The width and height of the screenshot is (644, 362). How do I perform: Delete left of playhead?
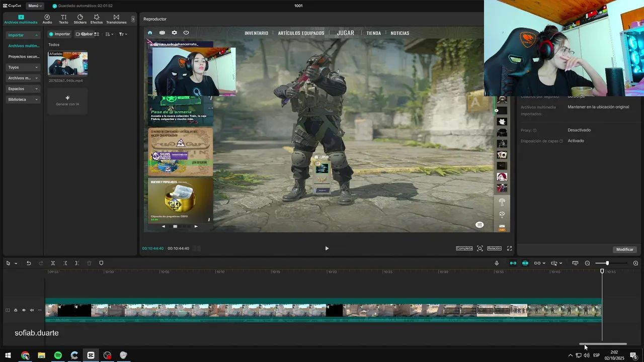65,263
